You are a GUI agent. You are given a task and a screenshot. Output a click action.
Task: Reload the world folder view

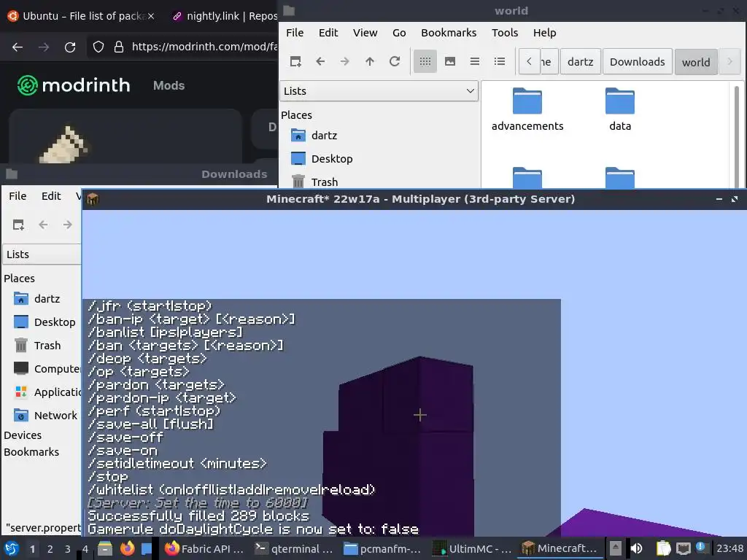coord(395,61)
